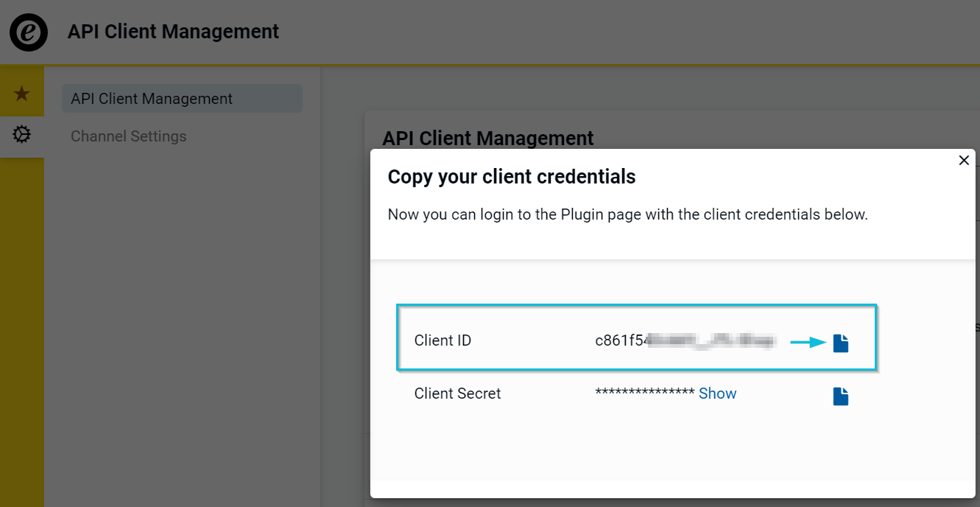Click the API Client Management panel heading behind dialog
The height and width of the screenshot is (507, 980).
click(x=488, y=138)
